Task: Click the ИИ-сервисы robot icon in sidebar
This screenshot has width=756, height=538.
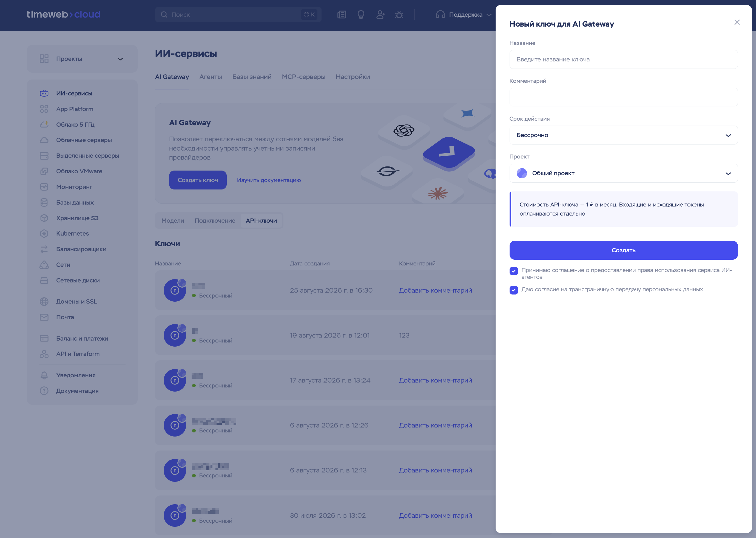Action: pyautogui.click(x=44, y=94)
